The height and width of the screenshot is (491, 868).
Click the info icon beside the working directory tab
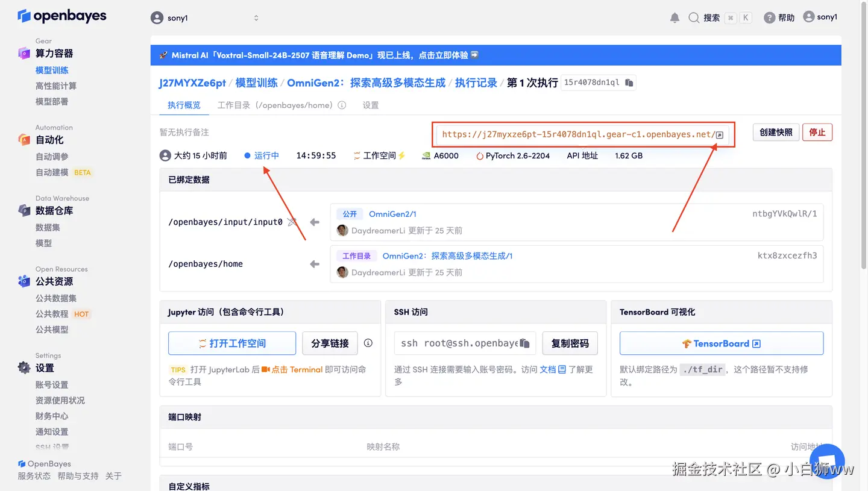click(x=342, y=105)
